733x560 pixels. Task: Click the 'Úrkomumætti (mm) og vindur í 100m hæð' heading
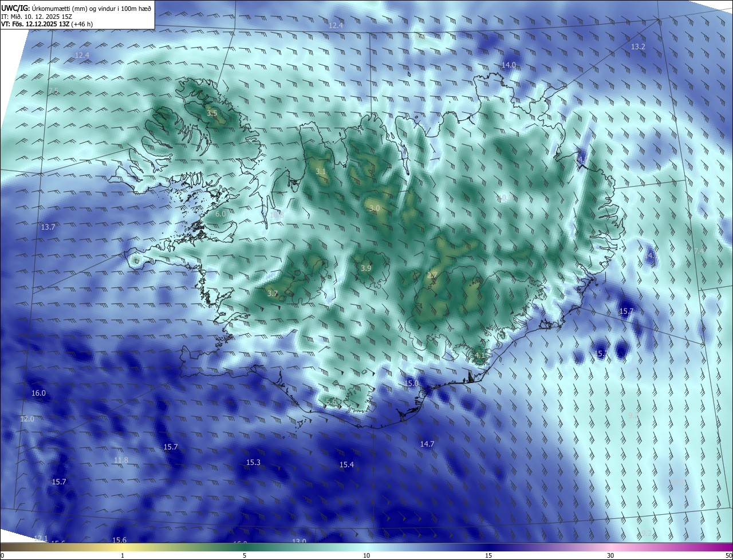(92, 8)
